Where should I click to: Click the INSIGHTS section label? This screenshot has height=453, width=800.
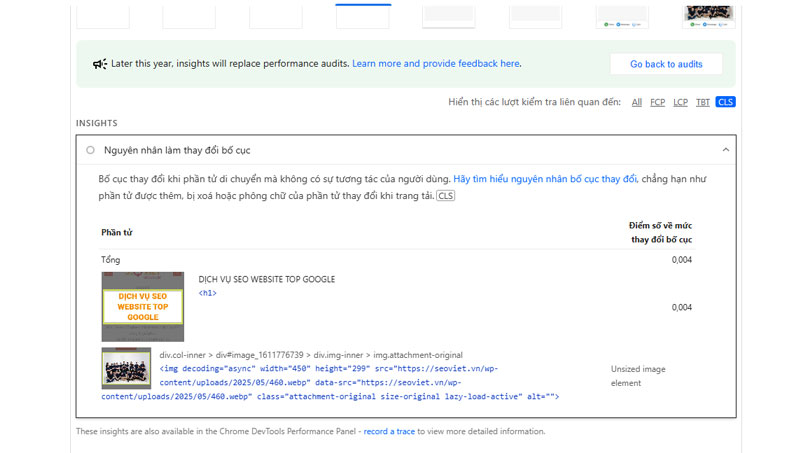click(97, 123)
